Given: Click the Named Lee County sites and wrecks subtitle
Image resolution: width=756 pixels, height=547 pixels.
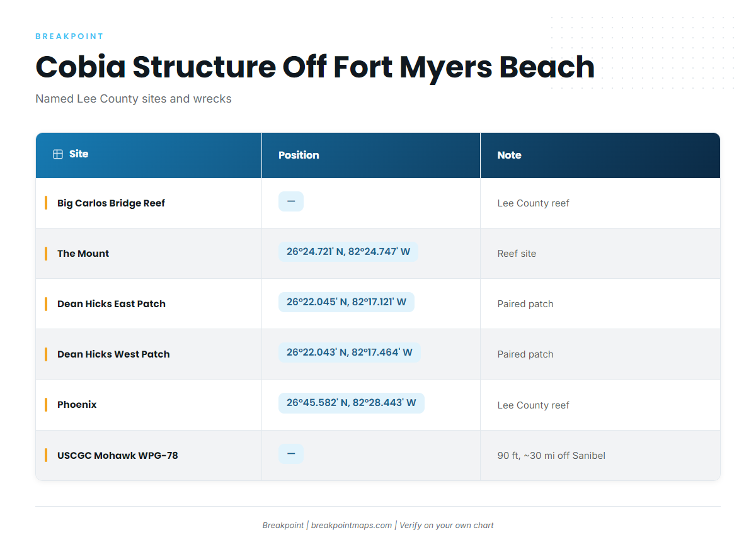Looking at the screenshot, I should 134,99.
